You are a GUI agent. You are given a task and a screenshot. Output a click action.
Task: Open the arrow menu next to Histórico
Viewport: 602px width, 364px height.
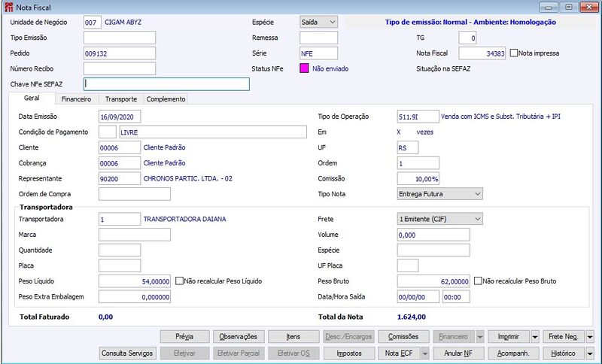coord(590,353)
